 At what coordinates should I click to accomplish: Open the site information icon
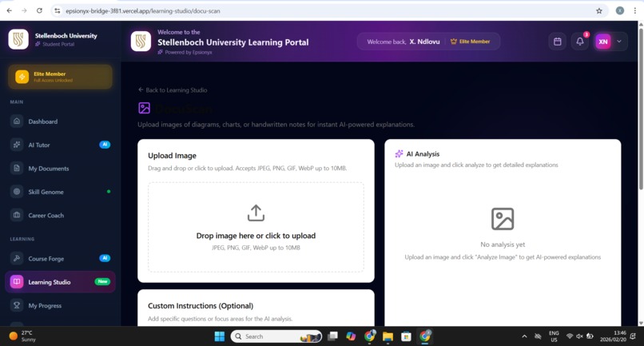(x=58, y=10)
